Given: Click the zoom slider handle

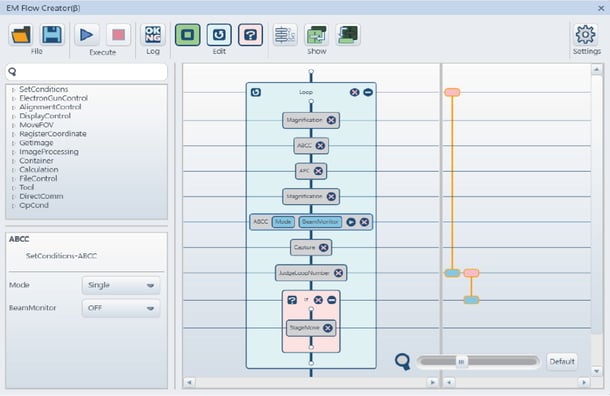Looking at the screenshot, I should pos(461,362).
